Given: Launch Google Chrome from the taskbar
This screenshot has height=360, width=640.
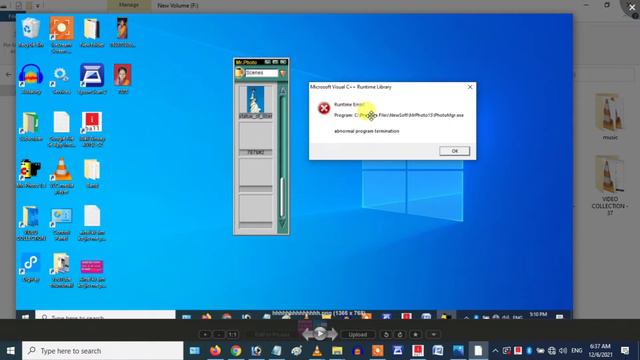Looking at the screenshot, I should click(236, 351).
